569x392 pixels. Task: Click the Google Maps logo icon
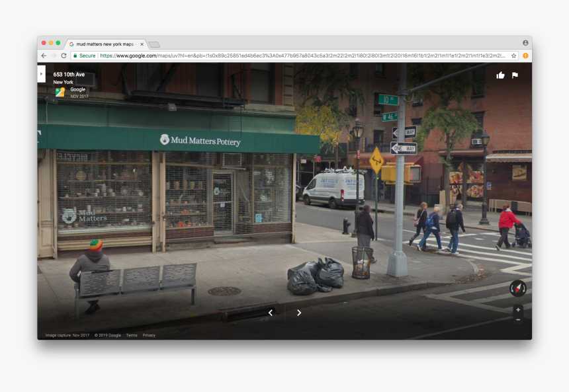[x=60, y=92]
